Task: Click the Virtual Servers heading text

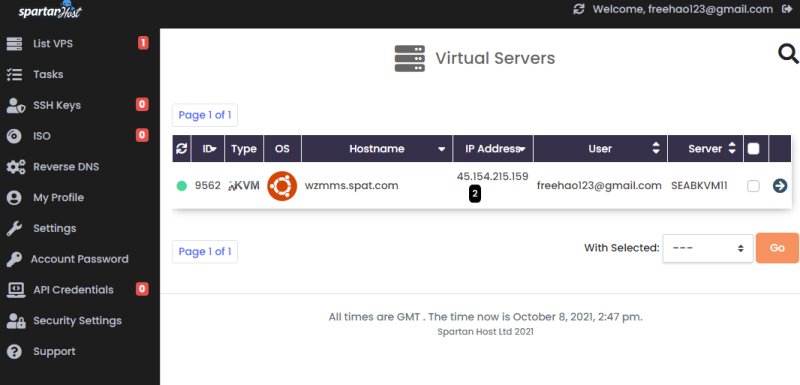Action: pos(495,58)
